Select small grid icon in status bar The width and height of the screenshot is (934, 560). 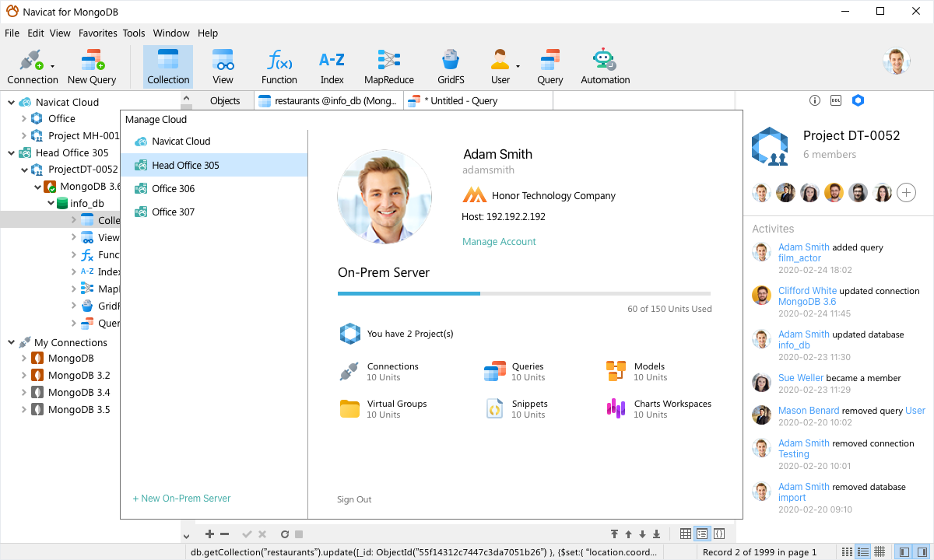[880, 551]
